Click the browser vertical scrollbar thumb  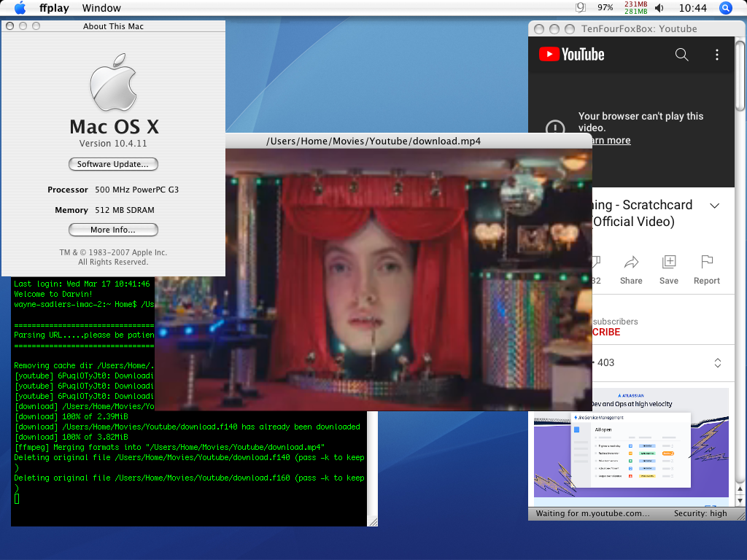click(x=740, y=76)
